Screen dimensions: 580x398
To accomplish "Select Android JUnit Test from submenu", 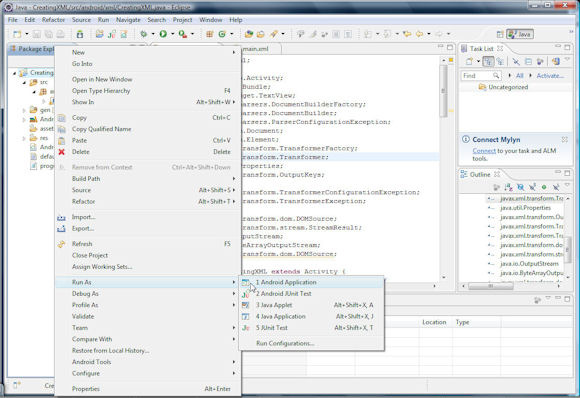I will click(x=311, y=294).
